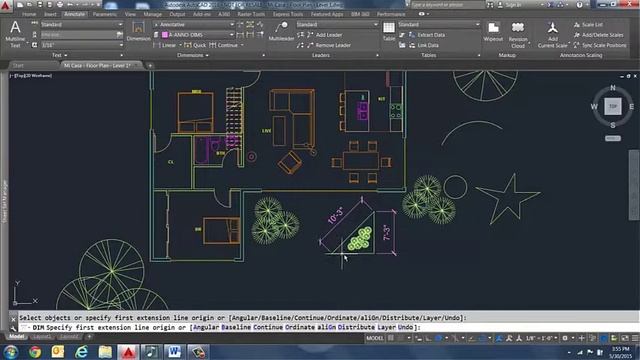Open the AutoCAD application menu logo
Viewport: 640px width, 360px height.
pos(6,6)
